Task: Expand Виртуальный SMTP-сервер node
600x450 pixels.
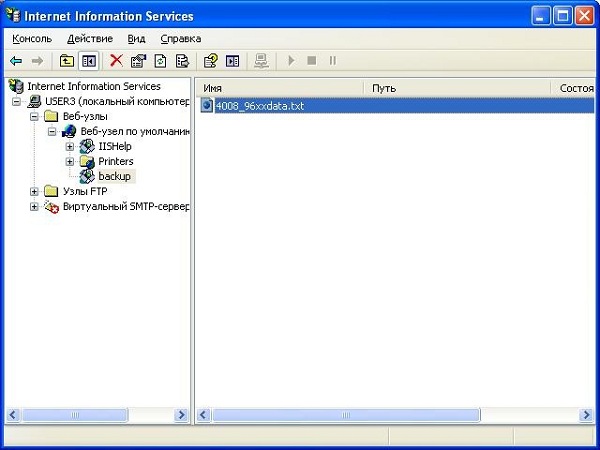Action: point(34,207)
